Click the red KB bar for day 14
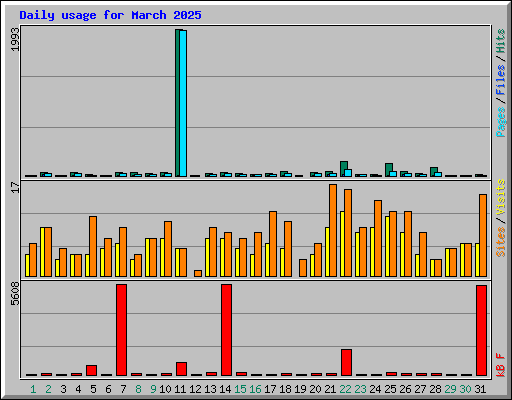 (x=226, y=330)
